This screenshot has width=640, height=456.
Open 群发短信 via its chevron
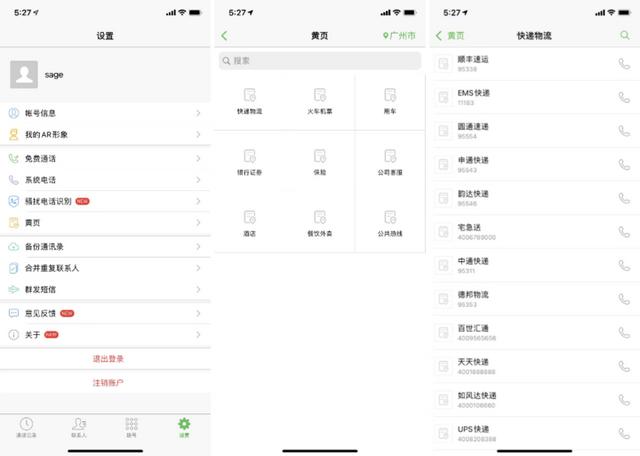click(198, 289)
